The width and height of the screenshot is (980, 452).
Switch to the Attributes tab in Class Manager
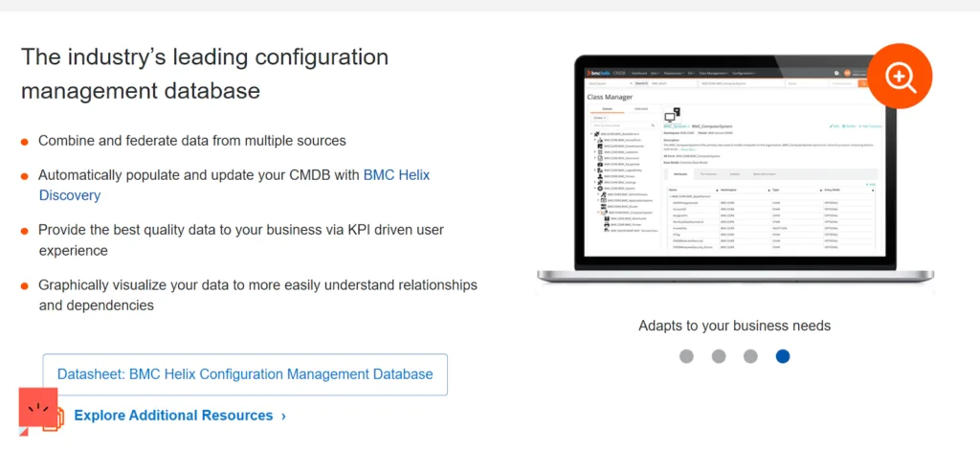pyautogui.click(x=682, y=173)
